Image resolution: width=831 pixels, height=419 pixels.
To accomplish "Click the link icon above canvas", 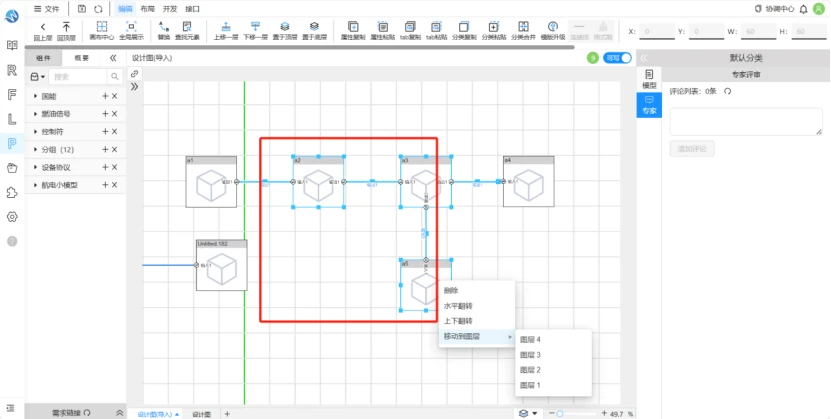I will (x=135, y=74).
